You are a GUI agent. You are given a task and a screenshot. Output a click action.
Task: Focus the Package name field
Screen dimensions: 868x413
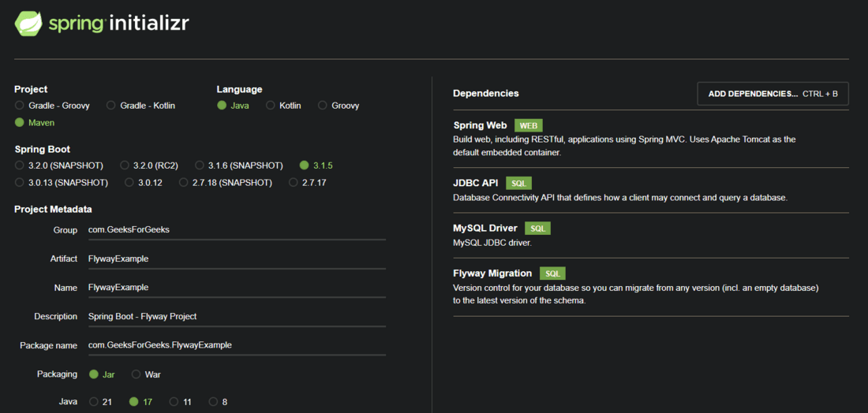[x=237, y=345]
